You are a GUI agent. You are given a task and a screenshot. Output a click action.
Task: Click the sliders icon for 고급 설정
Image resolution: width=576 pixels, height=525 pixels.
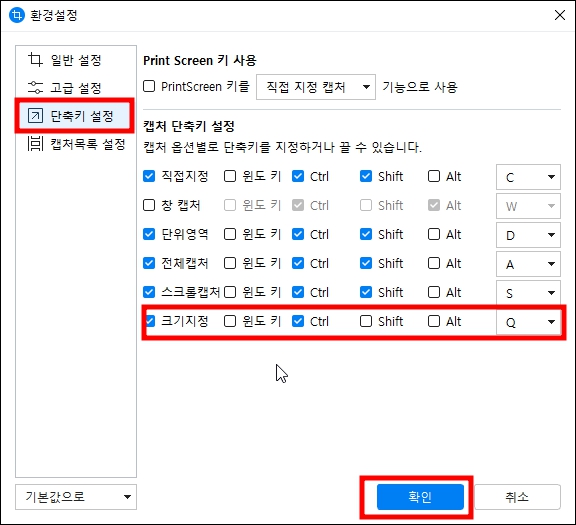coord(35,87)
